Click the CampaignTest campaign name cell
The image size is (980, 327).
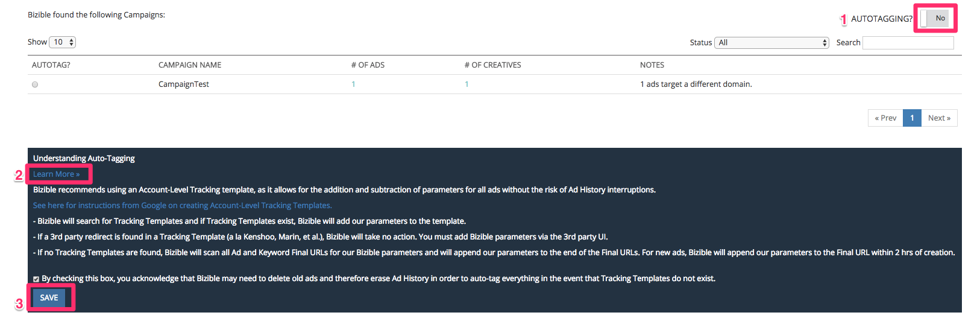pos(184,84)
